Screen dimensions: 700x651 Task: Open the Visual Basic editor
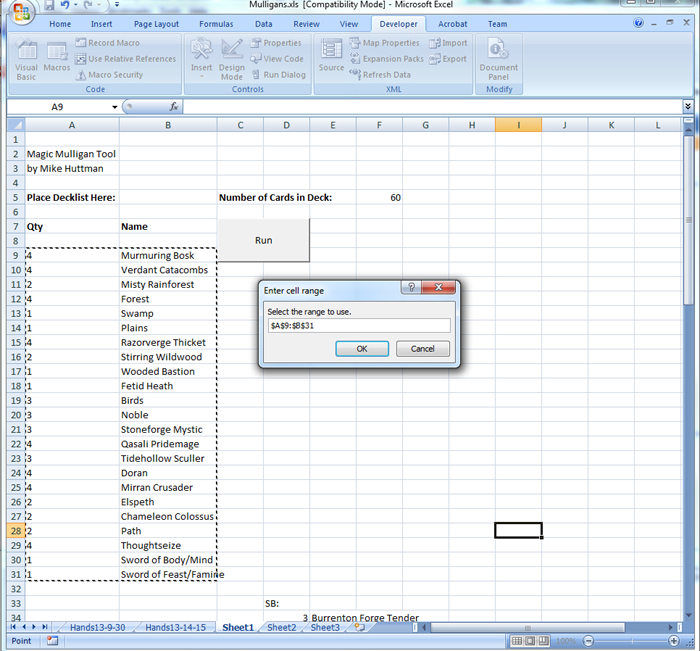[26, 60]
